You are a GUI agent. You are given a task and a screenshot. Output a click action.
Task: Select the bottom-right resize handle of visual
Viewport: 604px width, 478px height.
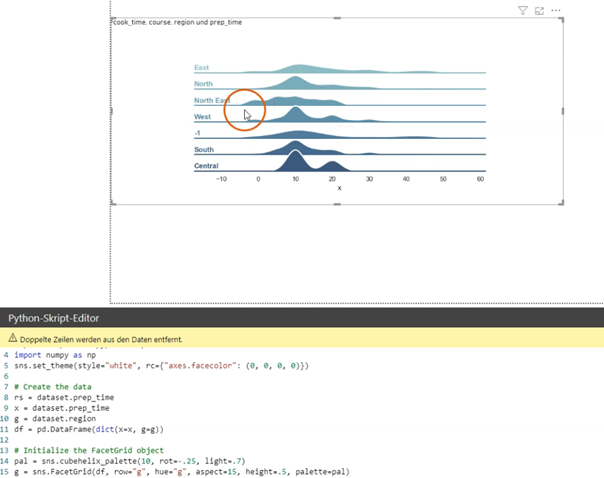point(562,203)
